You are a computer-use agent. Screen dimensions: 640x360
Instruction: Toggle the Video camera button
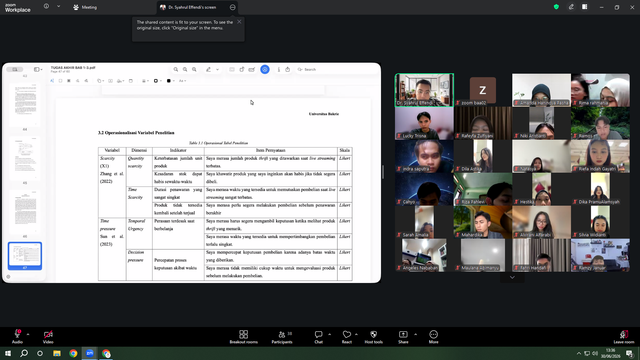tap(48, 334)
